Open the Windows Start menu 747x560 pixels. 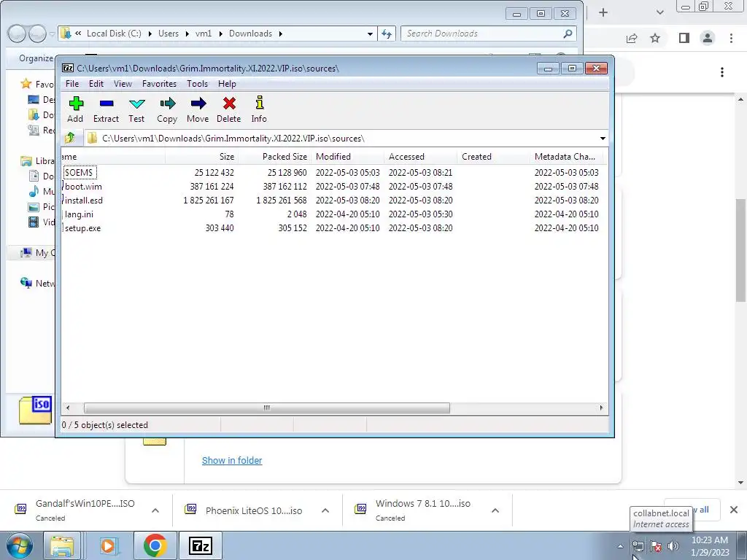20,545
